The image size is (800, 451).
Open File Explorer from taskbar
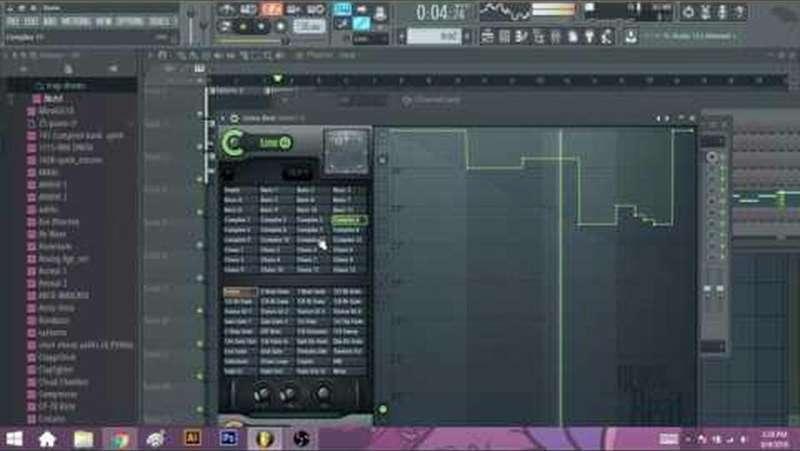pyautogui.click(x=83, y=439)
